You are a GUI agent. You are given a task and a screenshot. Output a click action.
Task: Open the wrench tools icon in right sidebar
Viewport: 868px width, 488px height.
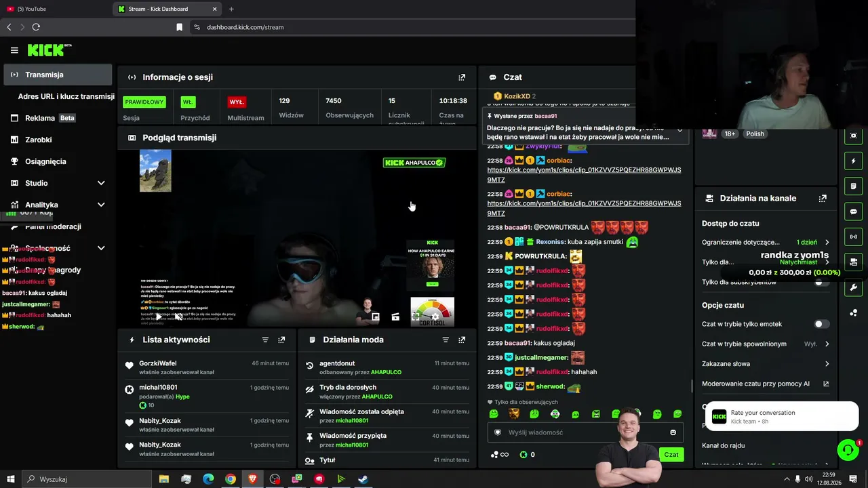[x=853, y=287]
